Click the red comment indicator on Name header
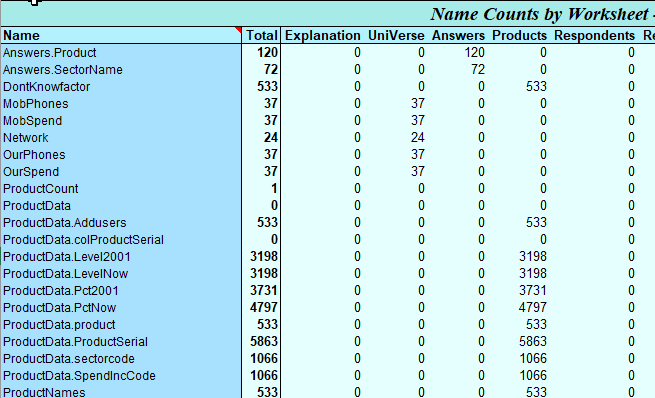Image resolution: width=655 pixels, height=398 pixels. pyautogui.click(x=239, y=30)
